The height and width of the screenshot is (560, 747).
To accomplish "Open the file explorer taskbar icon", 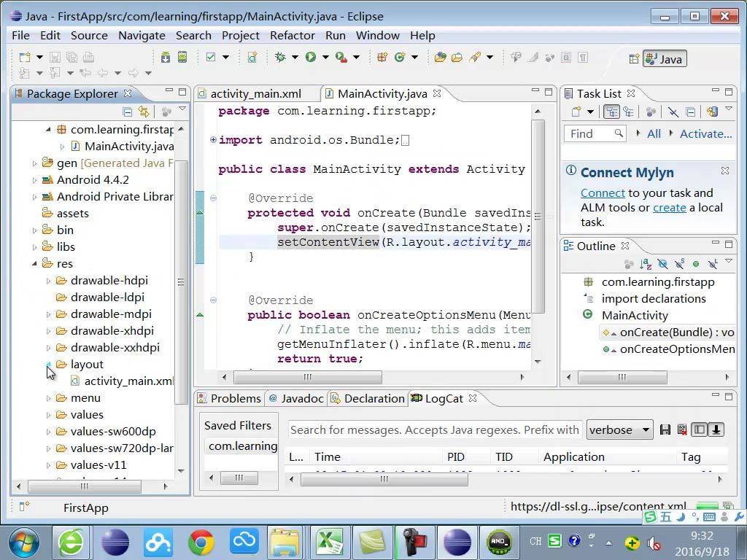I will click(x=286, y=542).
